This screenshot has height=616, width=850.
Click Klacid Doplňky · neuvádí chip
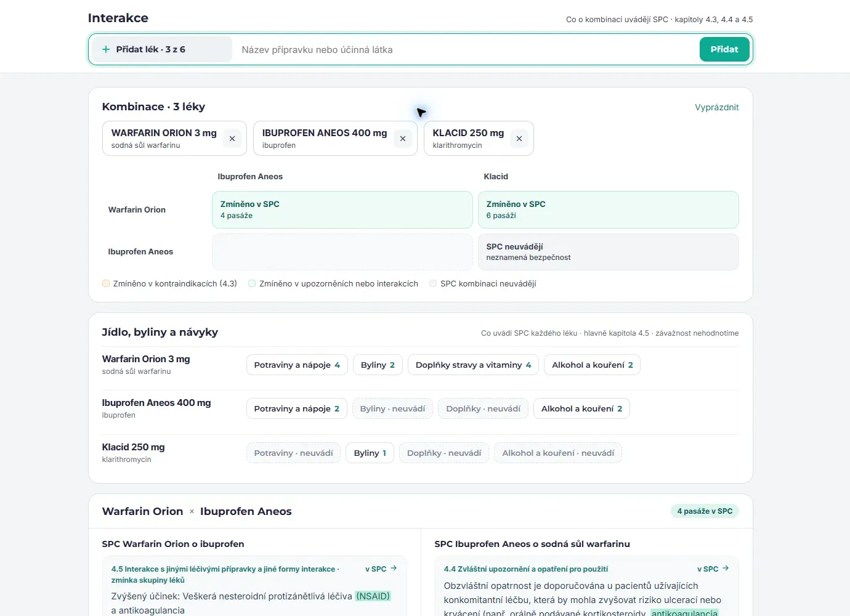coord(444,453)
